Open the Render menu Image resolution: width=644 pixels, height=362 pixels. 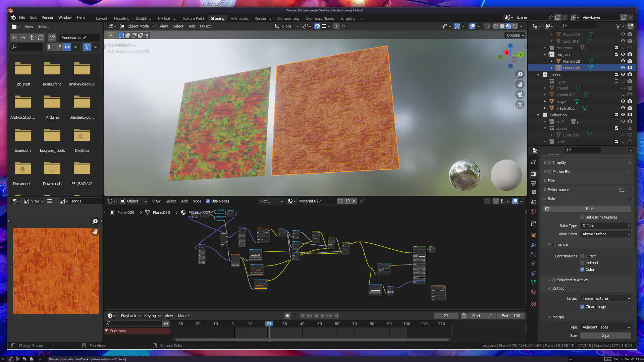coord(47,17)
